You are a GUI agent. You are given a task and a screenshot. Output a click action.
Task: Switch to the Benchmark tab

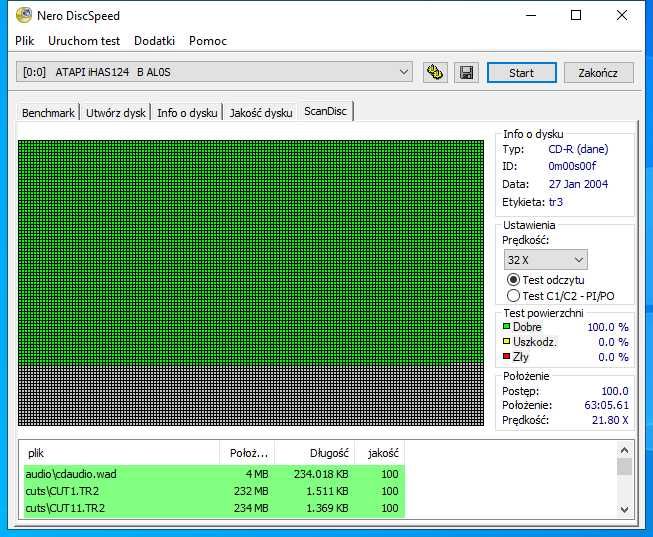48,113
